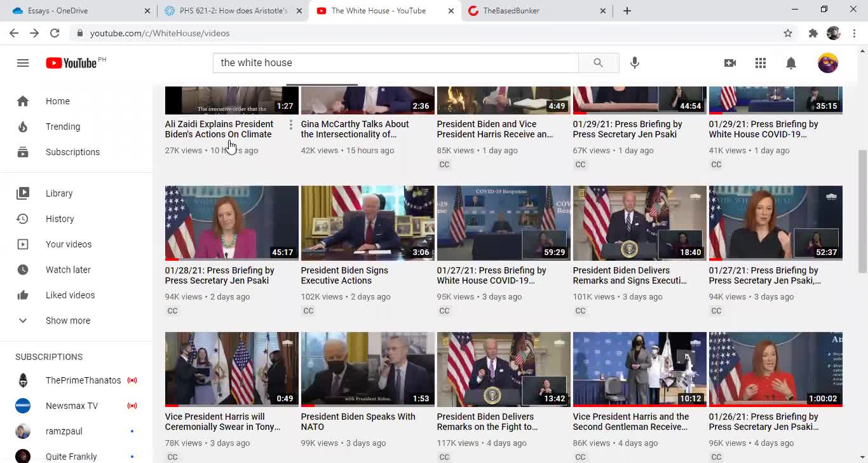
Task: Open Newsmax TV subscription channel
Action: click(76, 406)
